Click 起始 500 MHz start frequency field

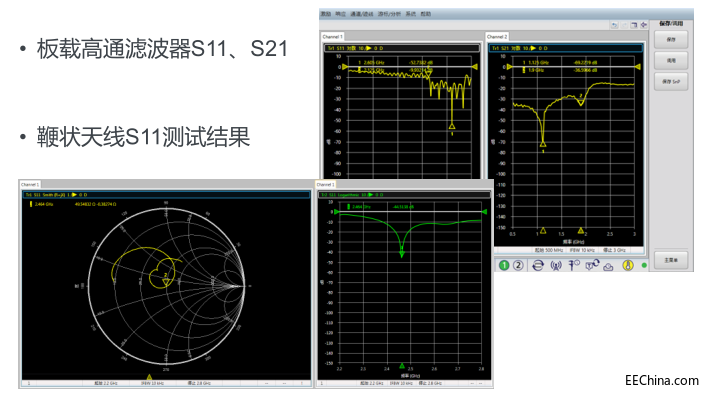(548, 250)
